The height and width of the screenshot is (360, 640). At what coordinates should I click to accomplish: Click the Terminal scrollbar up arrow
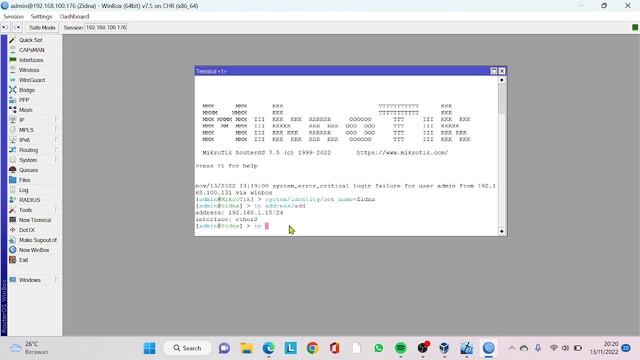(x=502, y=80)
